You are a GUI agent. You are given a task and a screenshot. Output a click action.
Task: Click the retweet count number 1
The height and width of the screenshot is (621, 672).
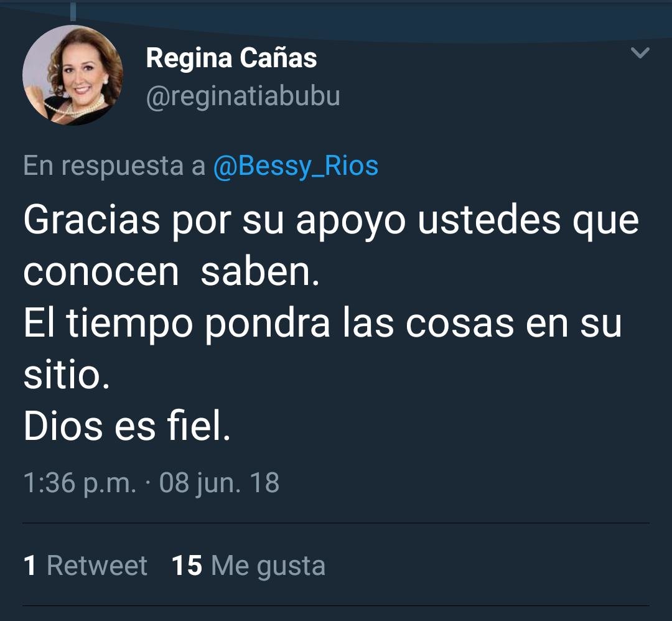[29, 566]
